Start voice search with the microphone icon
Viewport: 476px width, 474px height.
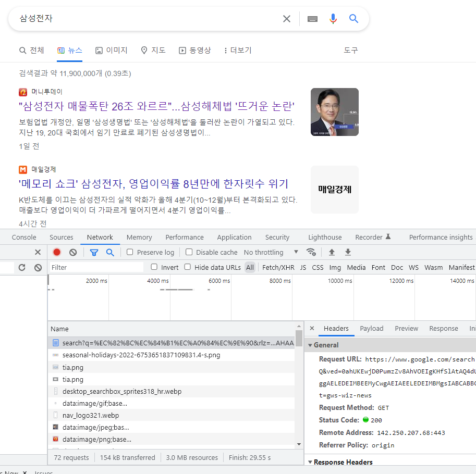(333, 19)
